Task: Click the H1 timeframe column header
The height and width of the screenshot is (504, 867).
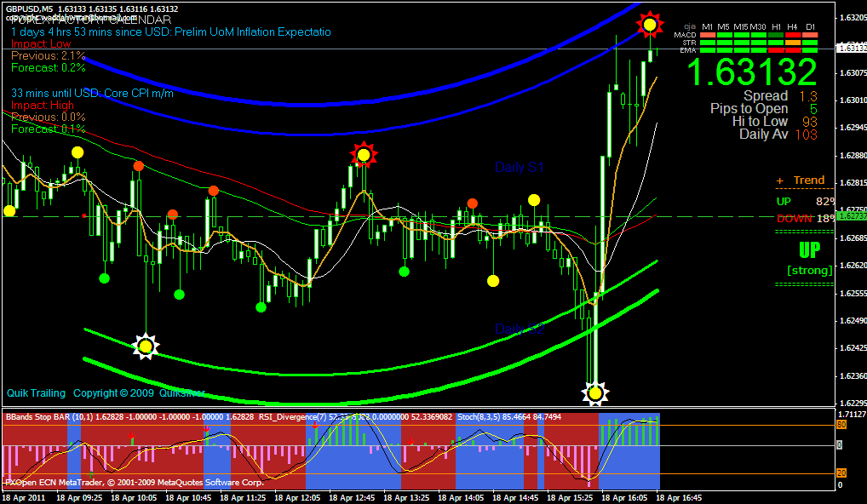Action: (x=777, y=26)
